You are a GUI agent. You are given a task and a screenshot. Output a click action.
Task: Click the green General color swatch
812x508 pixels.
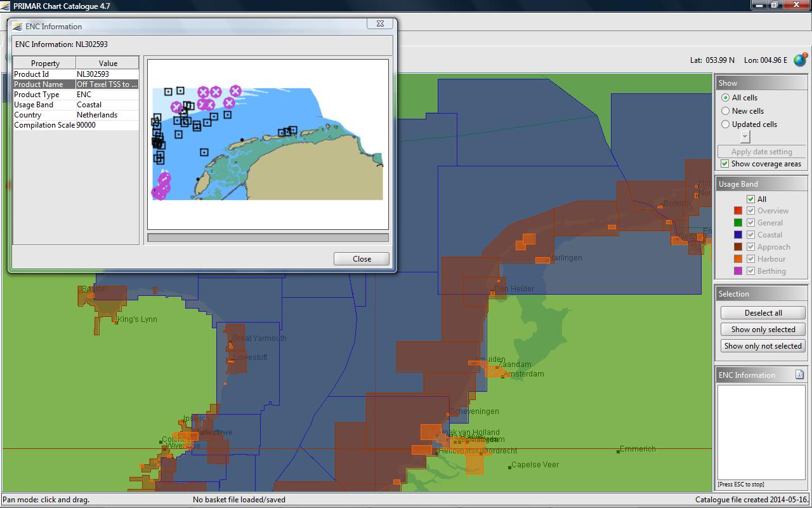tap(738, 223)
